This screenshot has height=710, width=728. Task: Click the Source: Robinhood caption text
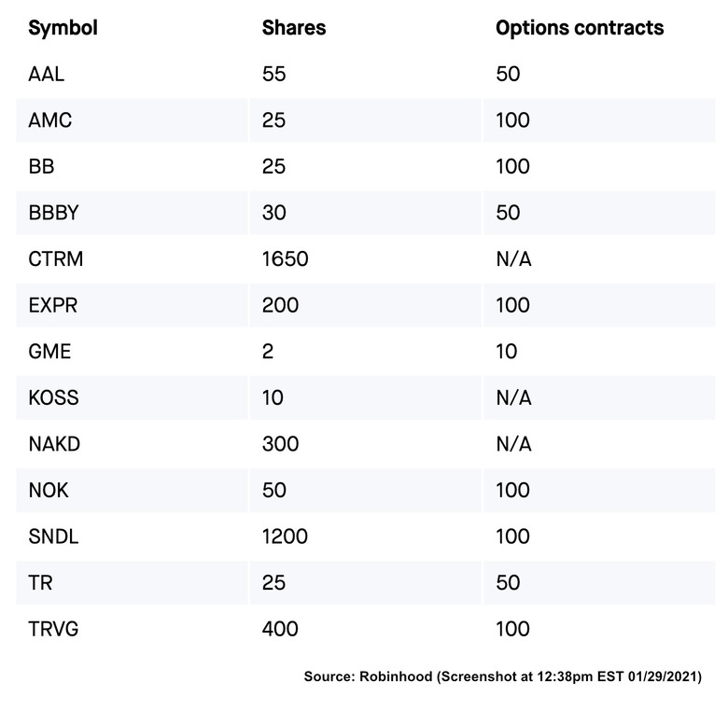(x=502, y=676)
